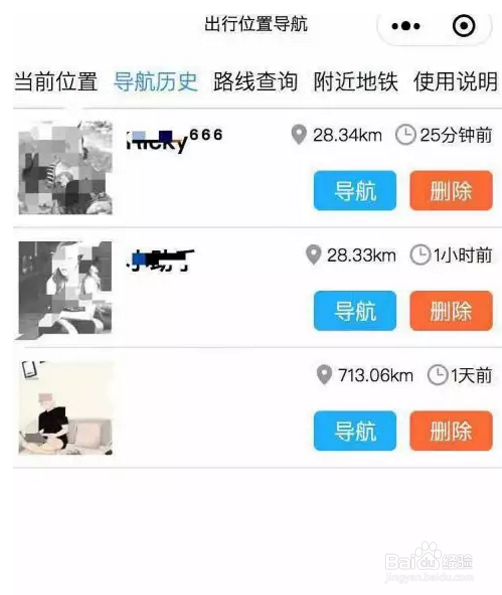Open 使用说明 tab

[x=455, y=82]
